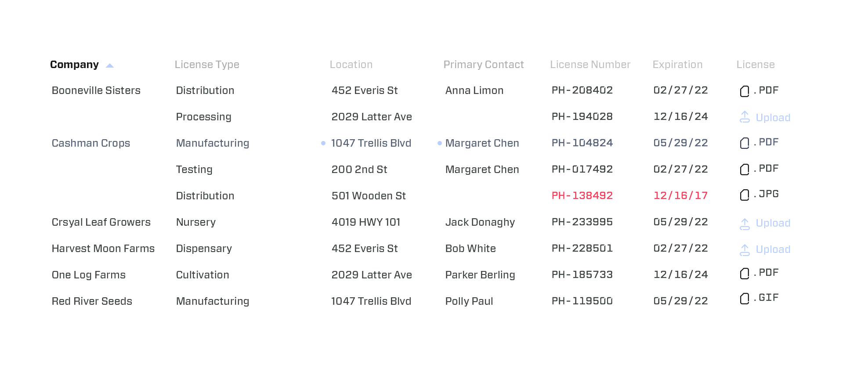Click the upload icon for license PH-194028
The image size is (868, 375).
(745, 117)
